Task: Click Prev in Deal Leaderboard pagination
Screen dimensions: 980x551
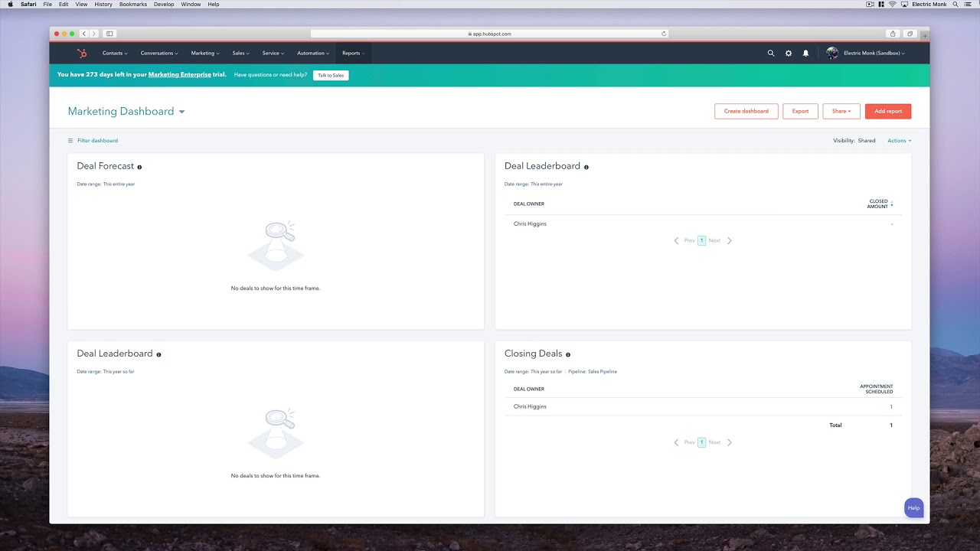Action: pyautogui.click(x=689, y=240)
